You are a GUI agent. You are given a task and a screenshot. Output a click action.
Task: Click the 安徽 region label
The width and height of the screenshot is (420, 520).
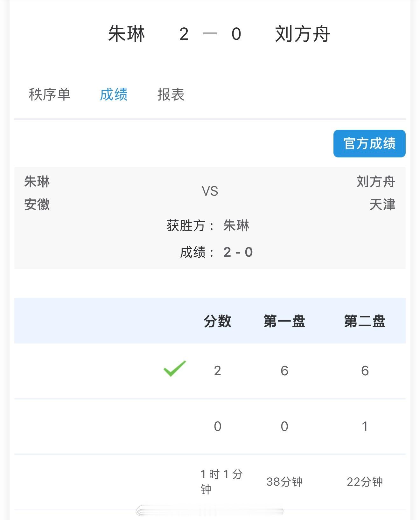(x=37, y=205)
